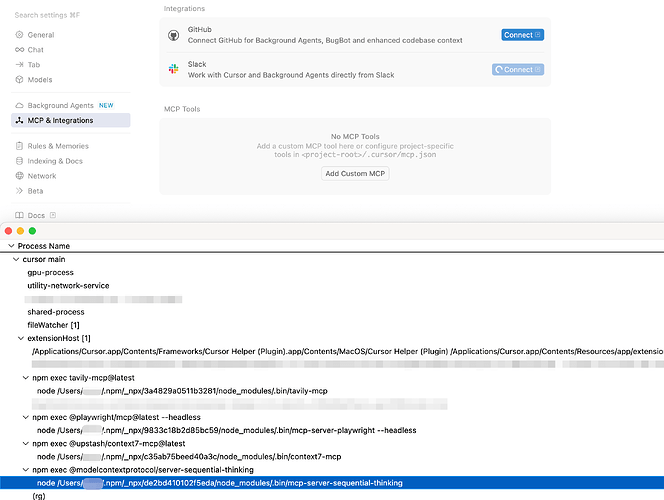Click the Slack logo icon
The height and width of the screenshot is (500, 664).
[173, 69]
